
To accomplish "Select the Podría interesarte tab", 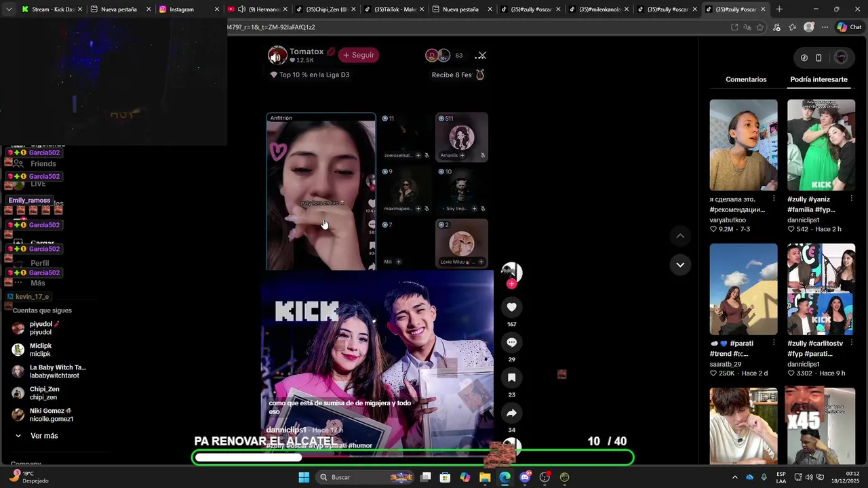I will 818,79.
